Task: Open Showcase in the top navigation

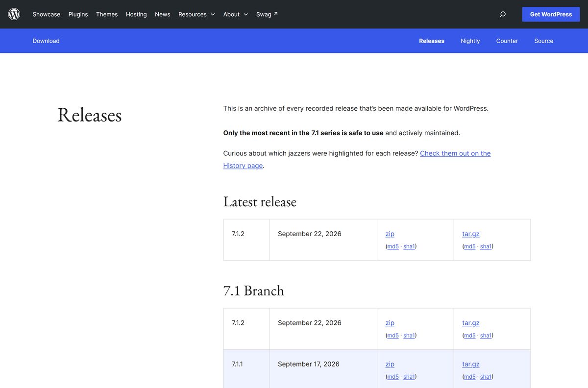Action: [x=47, y=14]
